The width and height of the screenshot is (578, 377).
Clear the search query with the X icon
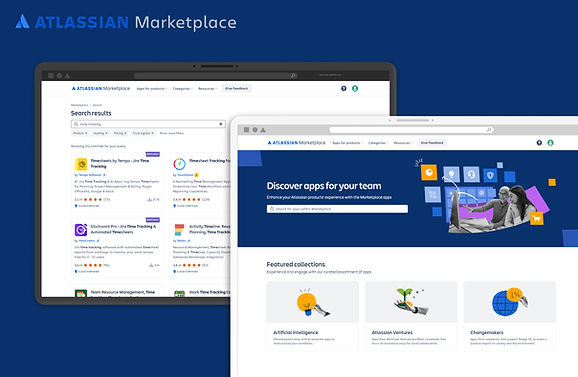(220, 124)
